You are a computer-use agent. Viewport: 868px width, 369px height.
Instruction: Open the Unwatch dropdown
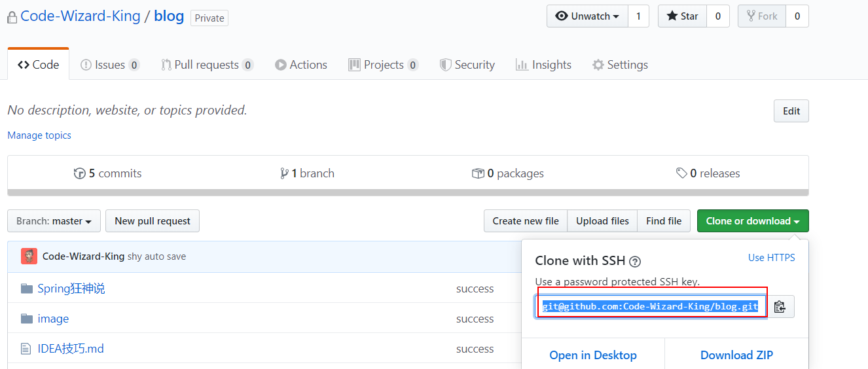tap(587, 16)
